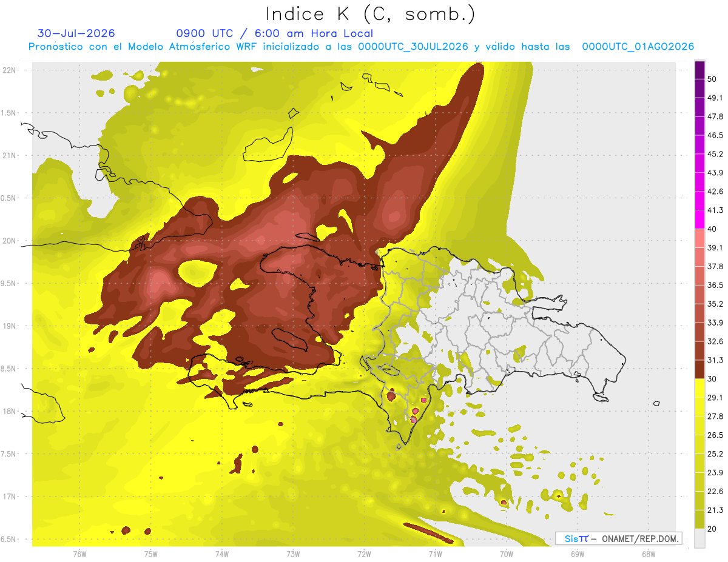Click the '72W' longitude axis label
Viewport: 728px width, 562px height.
tap(364, 554)
